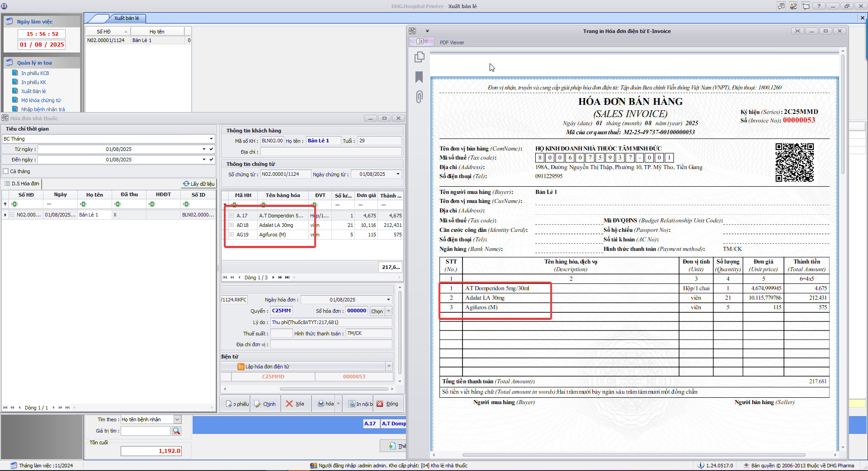Open the Đến ngày date picker arrow
The height and width of the screenshot is (471, 868).
(x=204, y=159)
